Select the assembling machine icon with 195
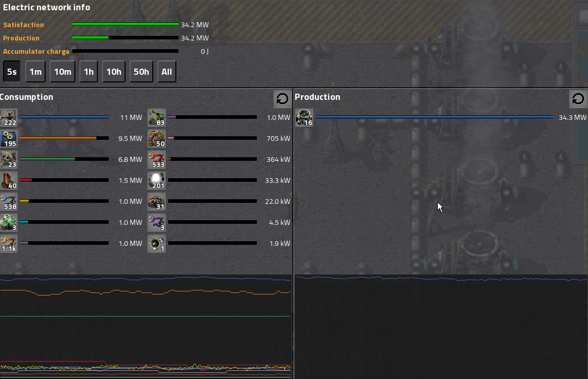The height and width of the screenshot is (379, 588). point(9,138)
